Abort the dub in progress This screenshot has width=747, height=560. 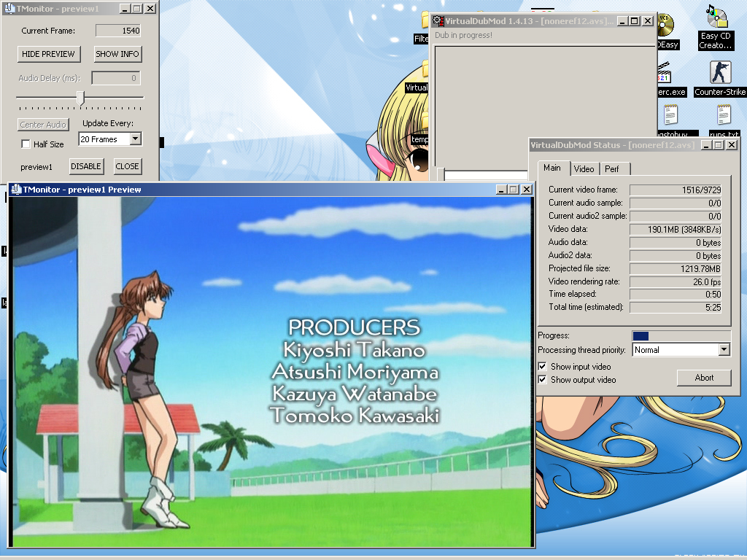click(x=704, y=378)
